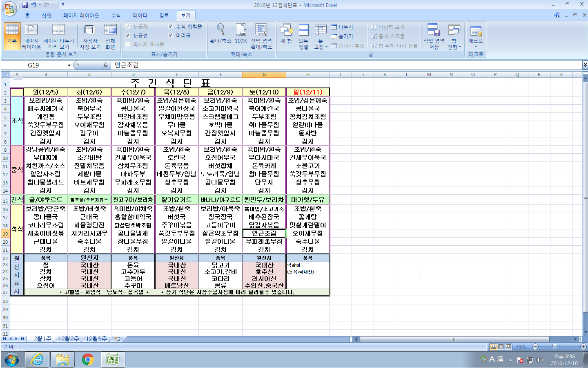Viewport: 588px width, 368px height.
Task: Open 확대/축소 magnifier zoom tool
Action: (220, 34)
